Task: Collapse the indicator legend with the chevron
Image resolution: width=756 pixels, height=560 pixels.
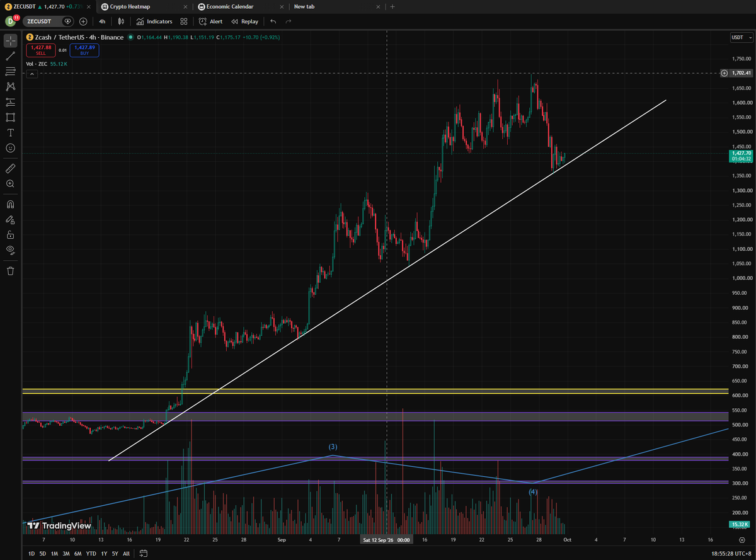Action: coord(32,74)
